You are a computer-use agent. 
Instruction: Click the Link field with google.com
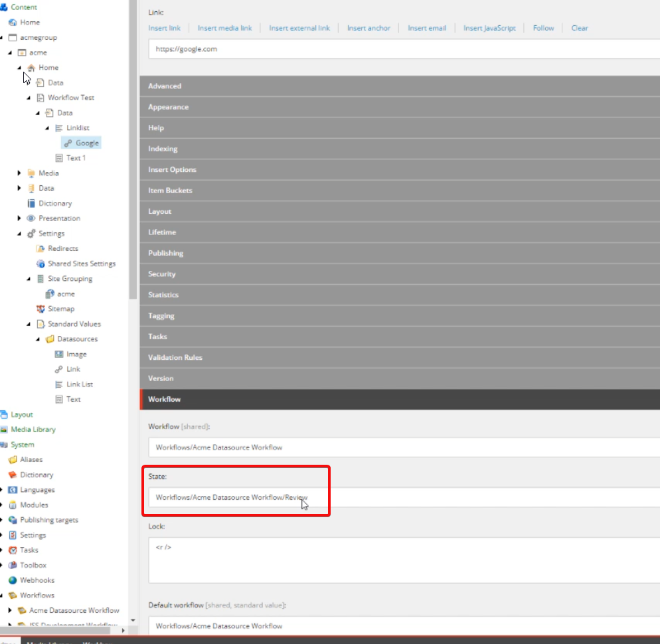click(x=404, y=49)
